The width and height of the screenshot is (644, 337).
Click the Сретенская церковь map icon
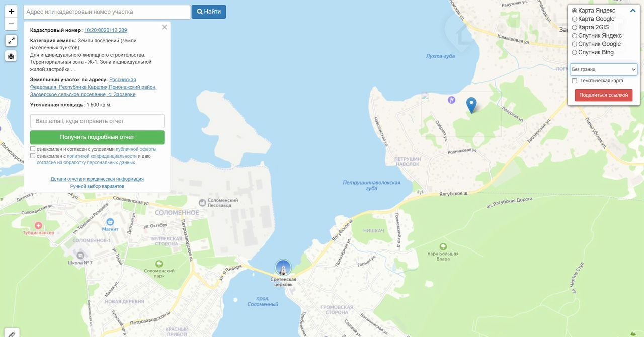coord(283,268)
